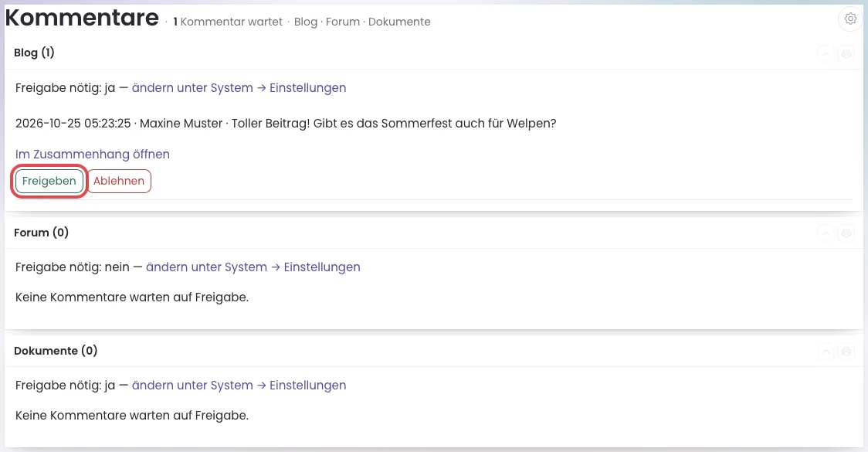Print the Blog section with the printer icon
This screenshot has height=452, width=868.
click(x=846, y=54)
